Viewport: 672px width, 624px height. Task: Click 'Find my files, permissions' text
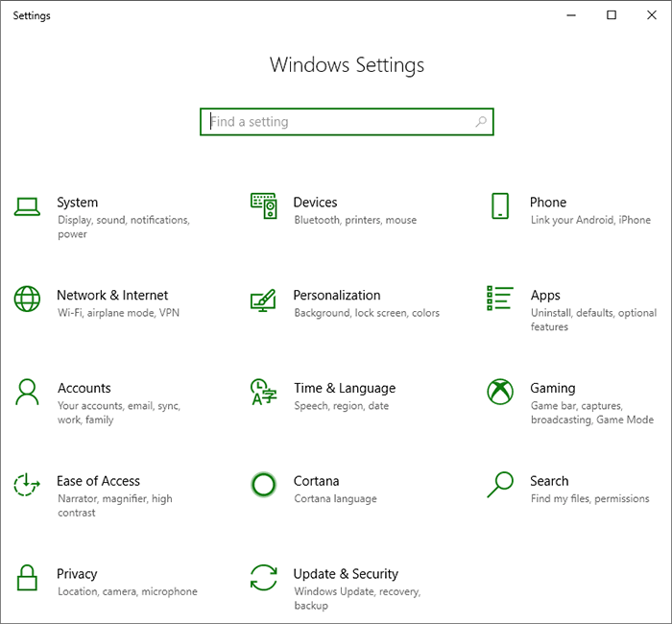point(590,499)
